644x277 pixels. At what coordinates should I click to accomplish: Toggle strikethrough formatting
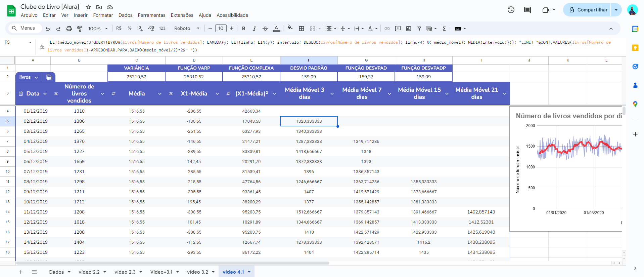click(x=265, y=29)
